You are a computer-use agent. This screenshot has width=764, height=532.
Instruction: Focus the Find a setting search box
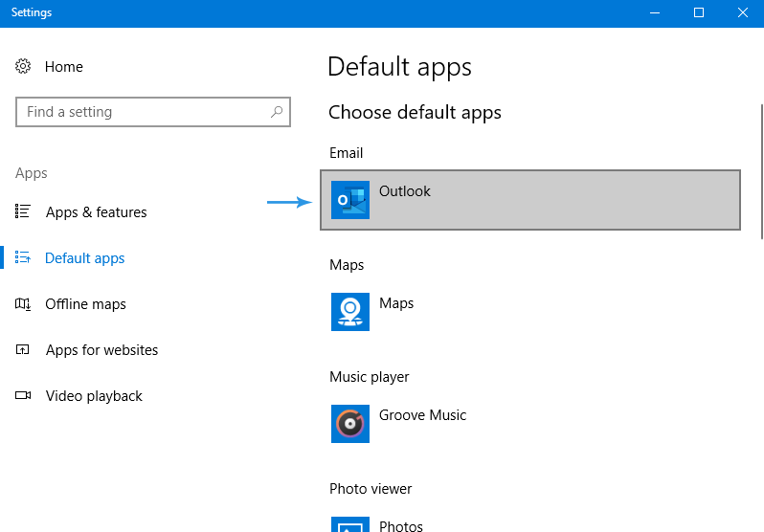point(153,112)
